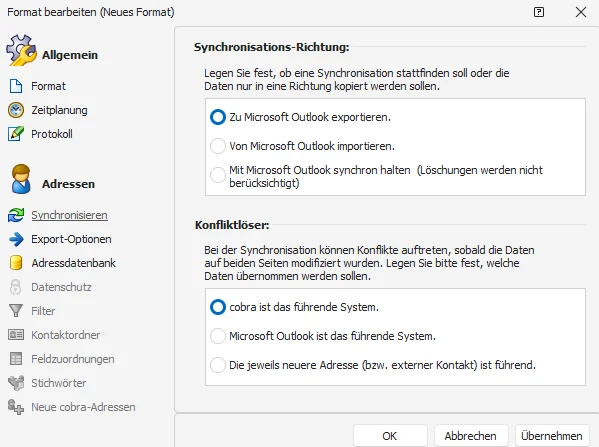Go to the Synchronisieren page link
599x447 pixels.
point(69,215)
